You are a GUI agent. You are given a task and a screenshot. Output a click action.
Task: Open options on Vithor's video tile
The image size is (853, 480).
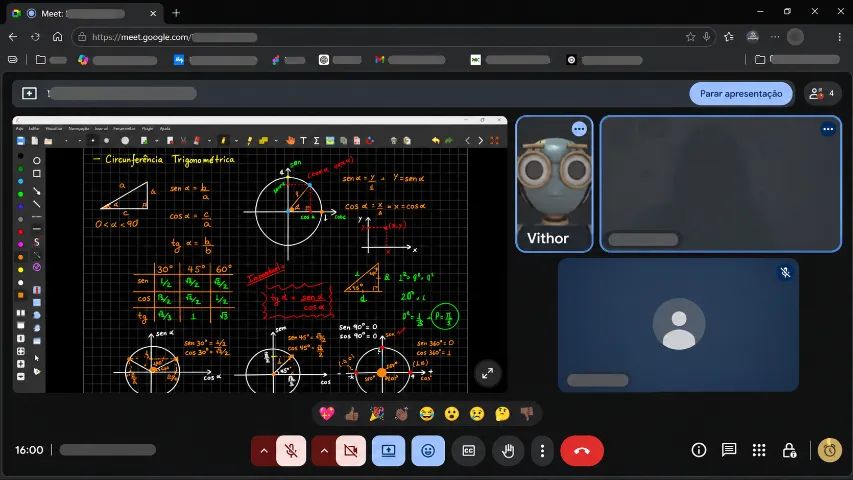579,129
